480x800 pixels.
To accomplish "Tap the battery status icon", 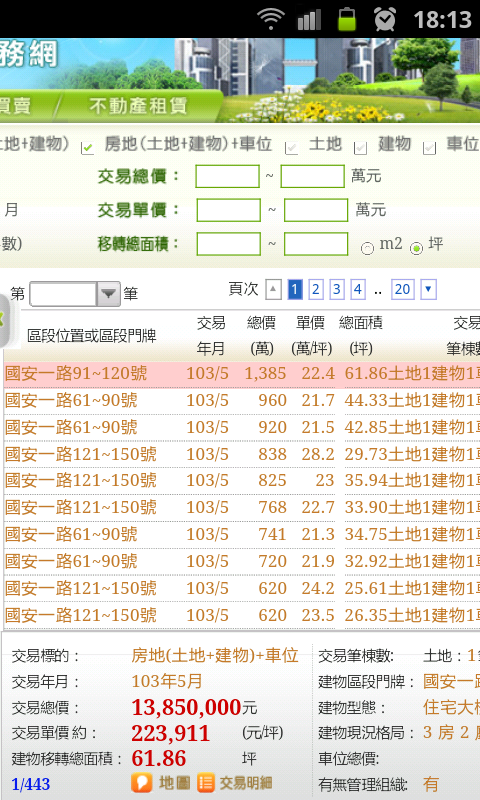I will pos(347,19).
